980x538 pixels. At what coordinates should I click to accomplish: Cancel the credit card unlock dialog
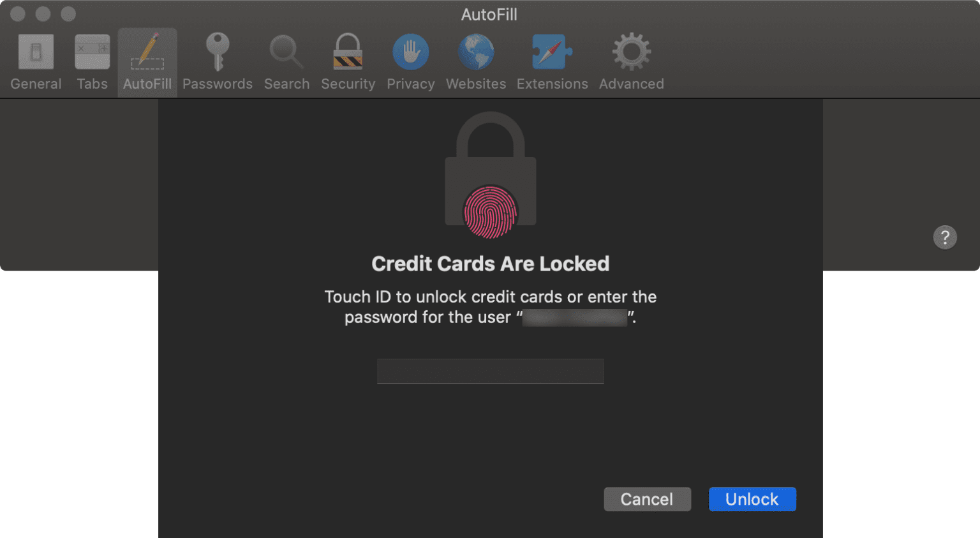pos(647,499)
